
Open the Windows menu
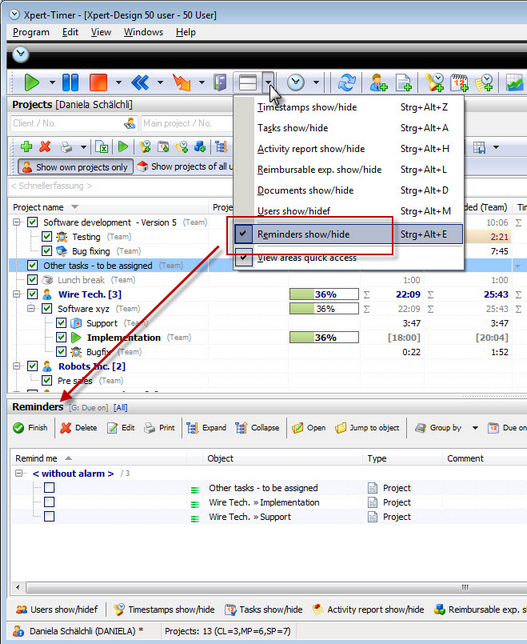point(143,32)
